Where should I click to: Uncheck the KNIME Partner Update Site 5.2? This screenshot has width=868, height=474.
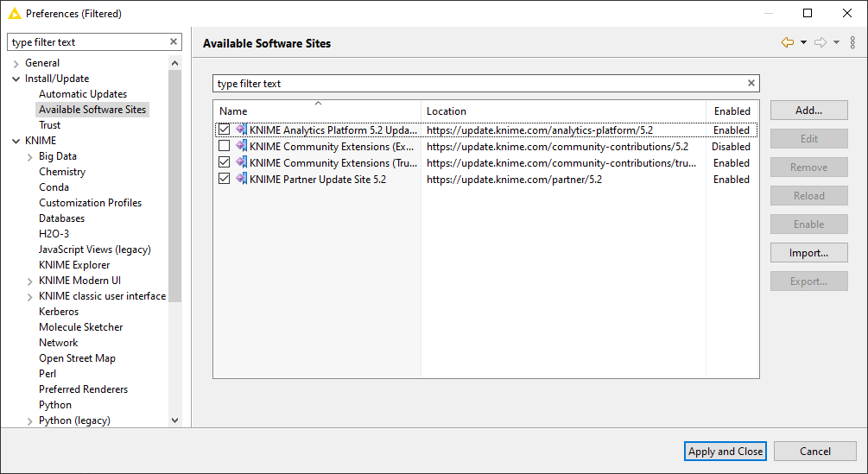(225, 179)
